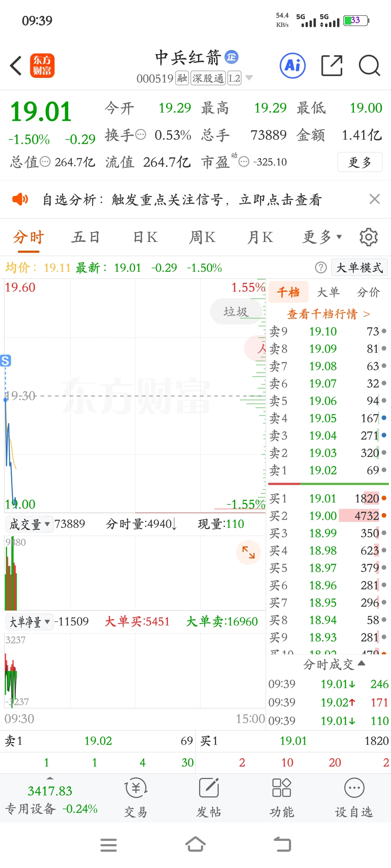391x868 pixels.
Task: Tap the red-green buy sell ratio bar
Action: [x=328, y=484]
